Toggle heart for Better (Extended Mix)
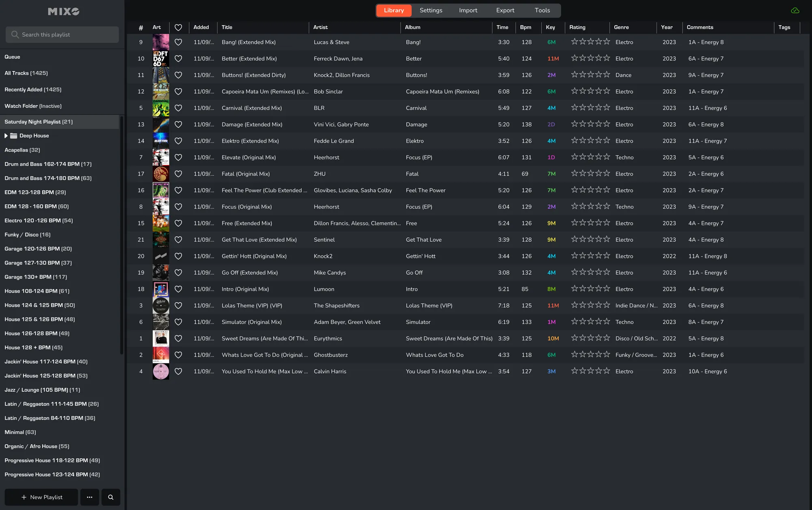Viewport: 812px width, 510px height. point(178,59)
